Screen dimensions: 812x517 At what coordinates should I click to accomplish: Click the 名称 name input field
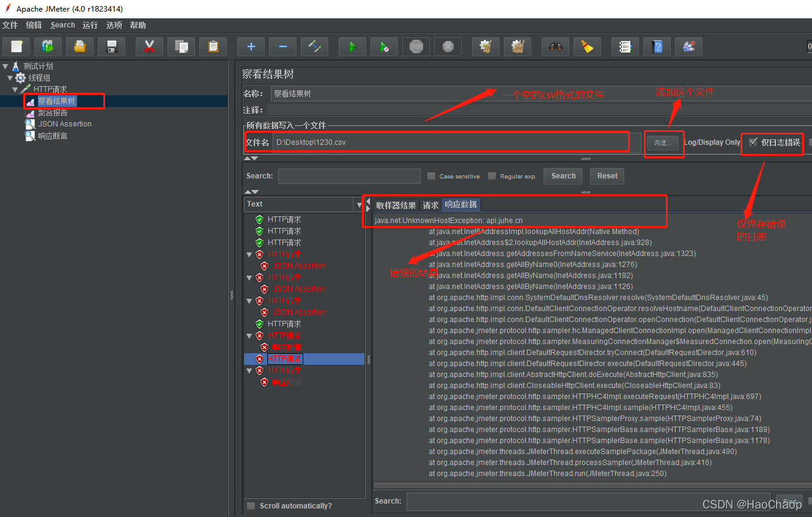tap(541, 94)
